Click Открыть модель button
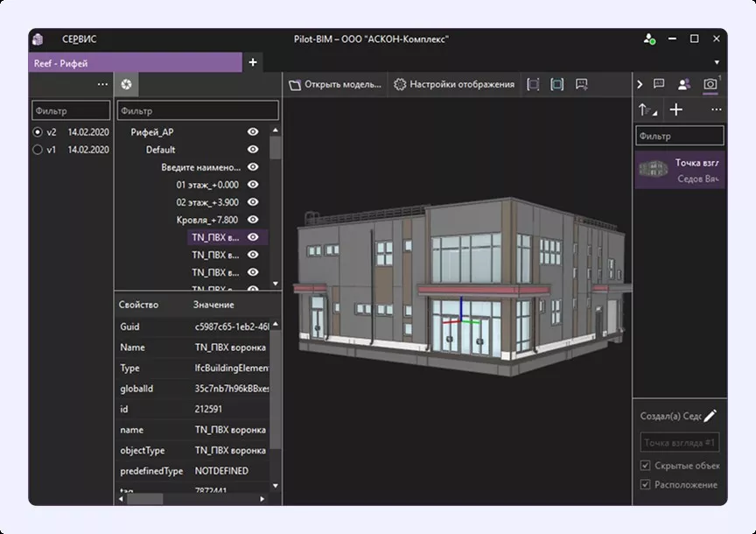This screenshot has width=756, height=534. click(336, 85)
